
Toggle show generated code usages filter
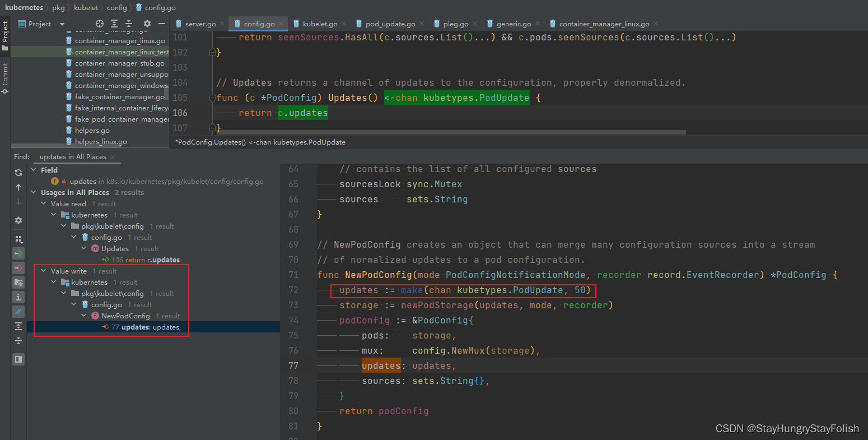pyautogui.click(x=18, y=282)
